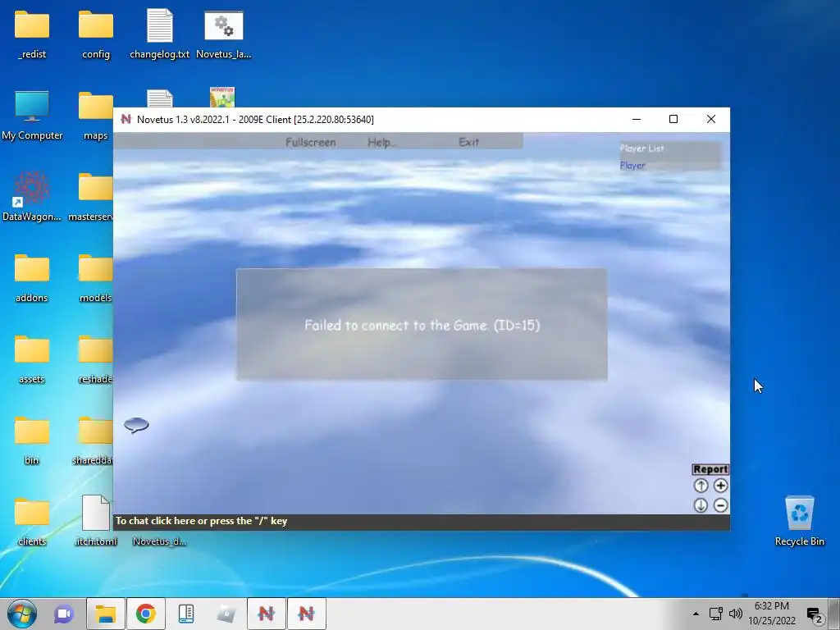Select the config folder on desktop
The height and width of the screenshot is (630, 840).
pyautogui.click(x=96, y=34)
